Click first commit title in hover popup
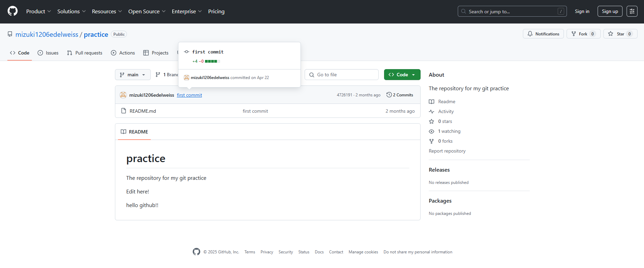The image size is (644, 268). [x=208, y=52]
